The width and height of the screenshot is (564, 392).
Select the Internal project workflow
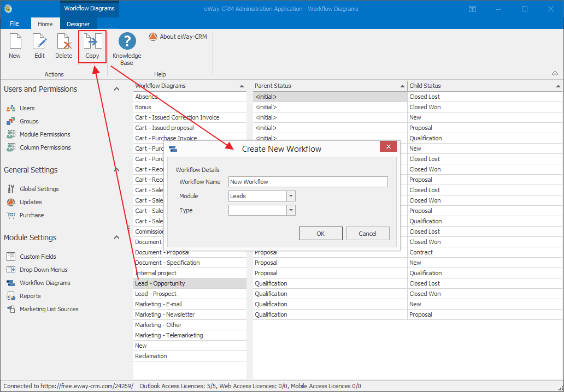190,273
